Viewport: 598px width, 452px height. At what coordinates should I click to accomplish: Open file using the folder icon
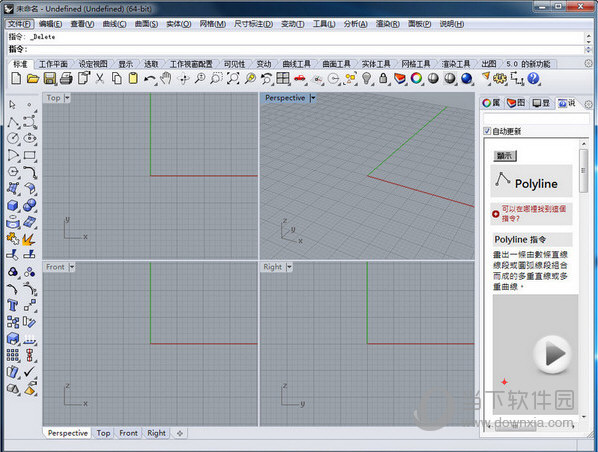click(33, 79)
